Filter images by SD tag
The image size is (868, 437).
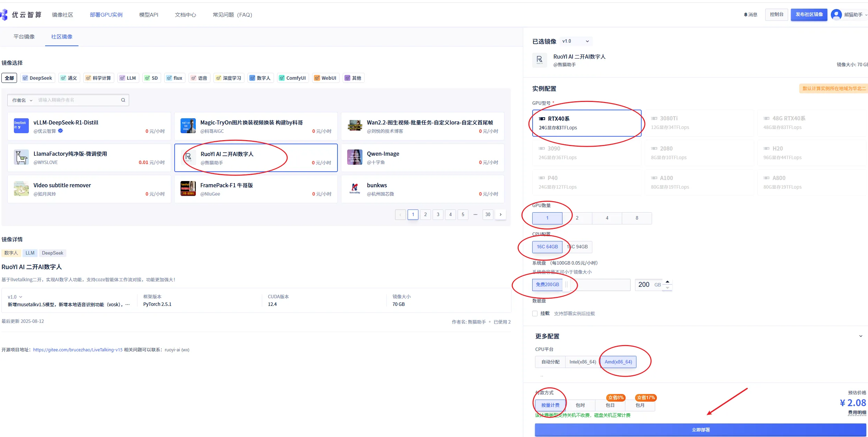[151, 78]
